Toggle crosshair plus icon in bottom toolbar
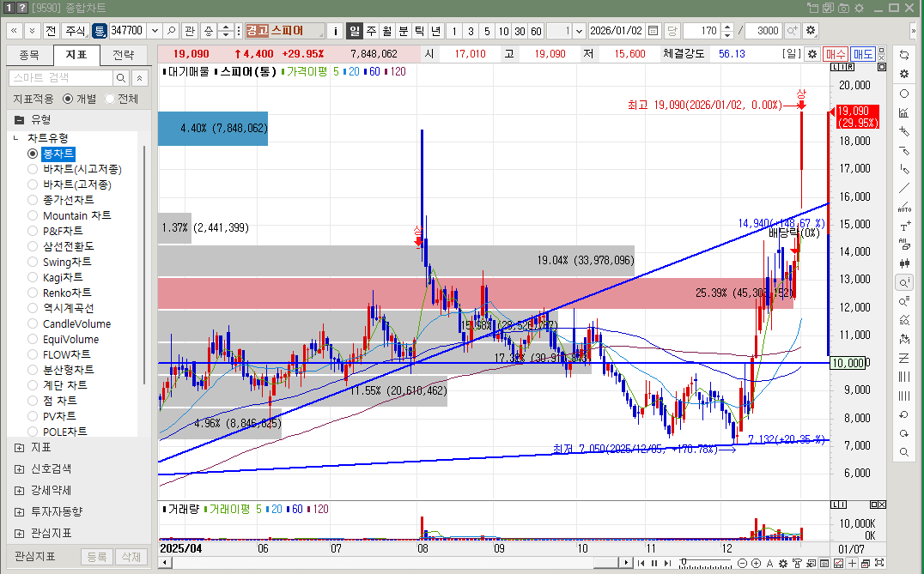Screen dimensions: 924x574 pos(852,564)
